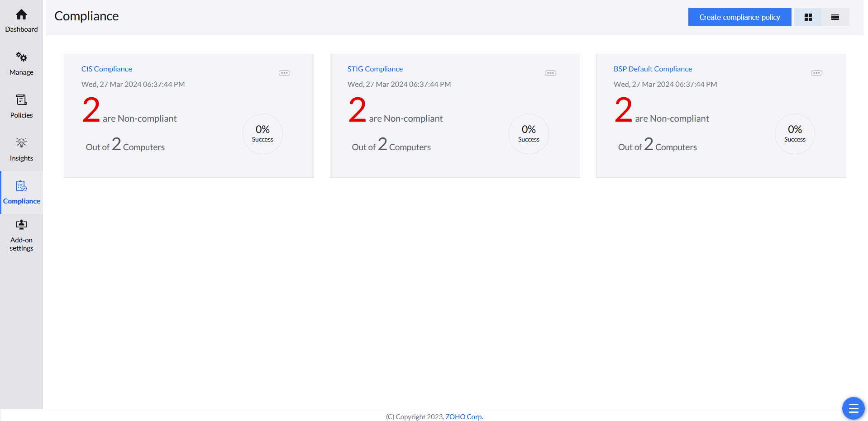
Task: Click the blue floating menu button
Action: coord(853,409)
